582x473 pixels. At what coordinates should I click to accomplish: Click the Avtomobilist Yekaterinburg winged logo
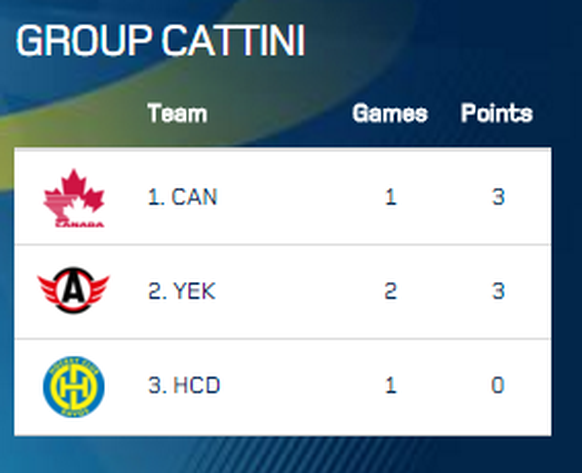point(73,290)
